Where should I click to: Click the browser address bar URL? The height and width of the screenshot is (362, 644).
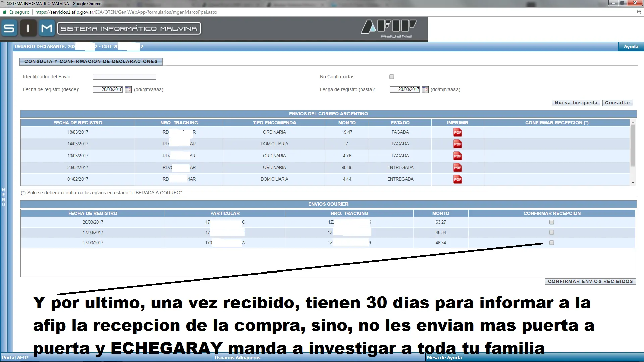tap(126, 12)
